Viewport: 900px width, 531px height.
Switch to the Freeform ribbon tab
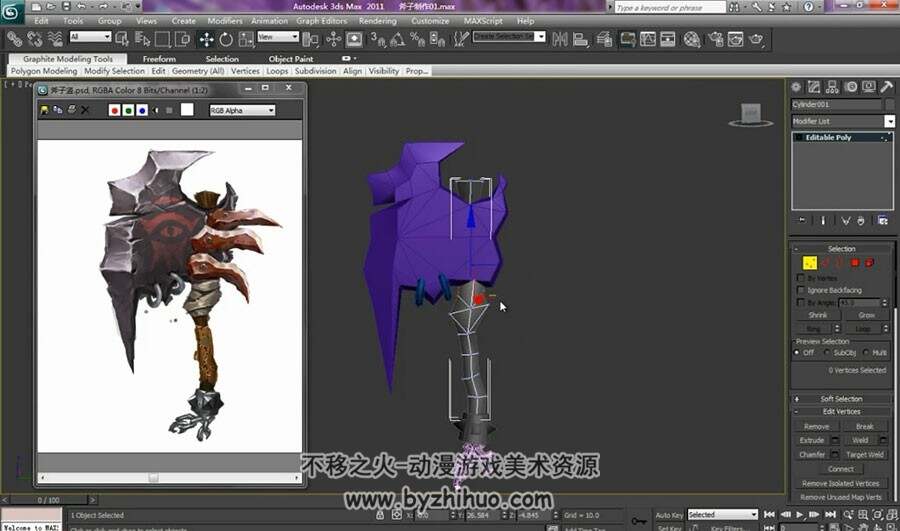click(x=159, y=59)
